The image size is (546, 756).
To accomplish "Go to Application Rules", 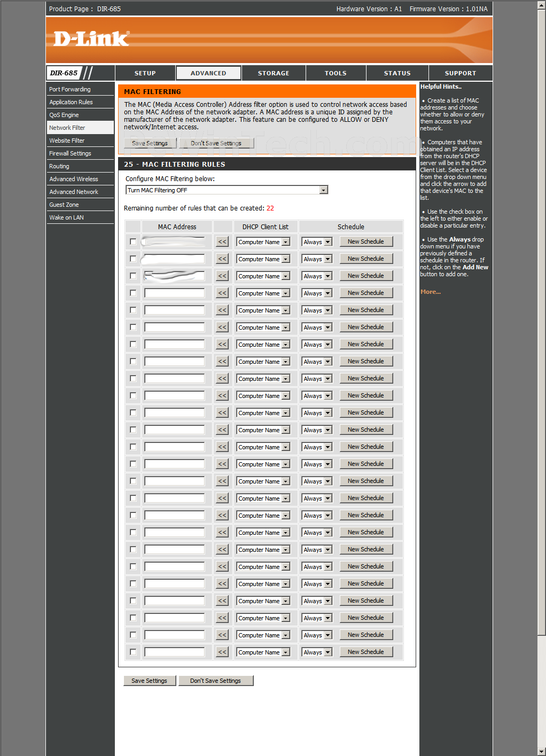I will click(80, 102).
